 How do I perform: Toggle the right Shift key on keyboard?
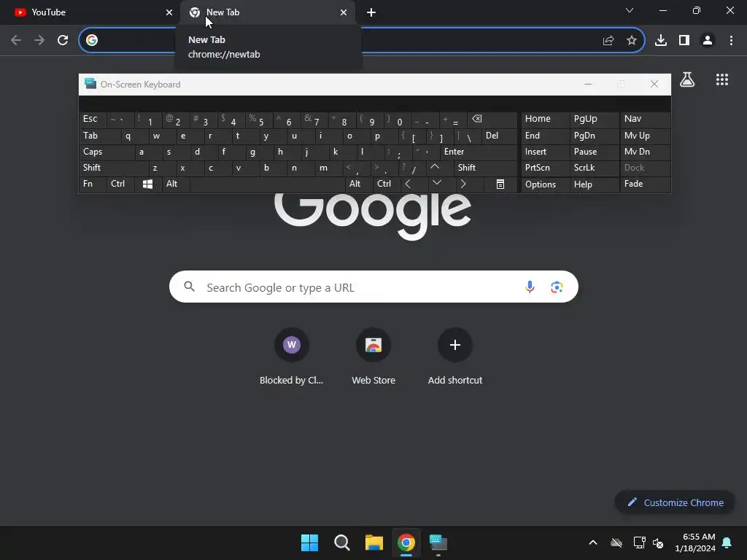click(x=485, y=168)
